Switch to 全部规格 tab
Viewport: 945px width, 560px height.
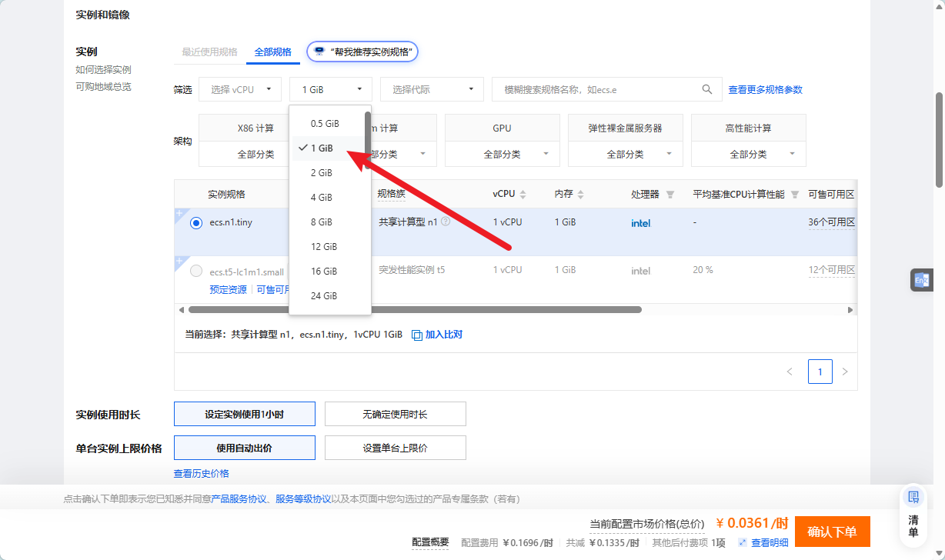[x=273, y=52]
